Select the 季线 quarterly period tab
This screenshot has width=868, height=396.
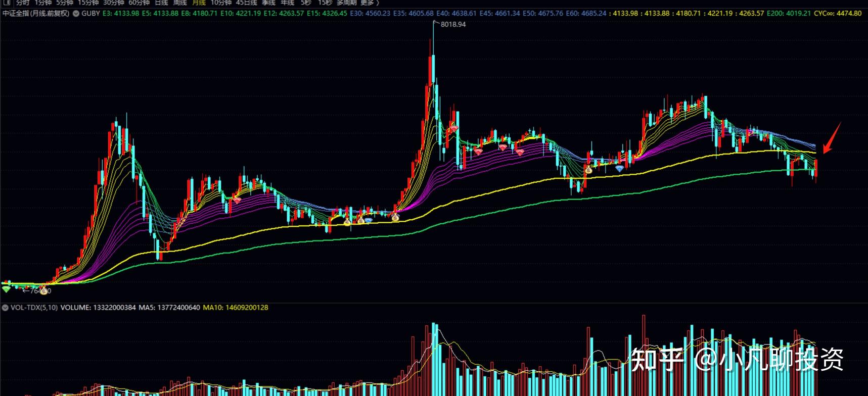point(268,3)
